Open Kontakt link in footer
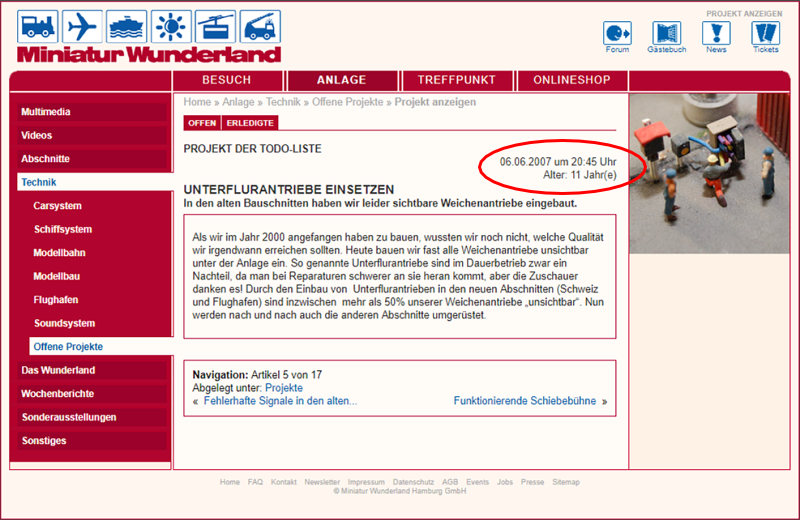 point(284,482)
